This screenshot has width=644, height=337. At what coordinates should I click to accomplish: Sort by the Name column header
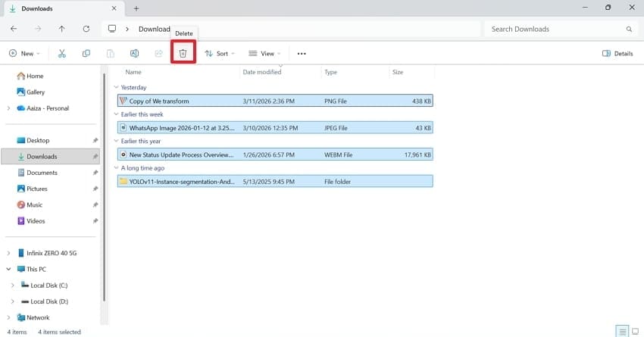point(133,72)
